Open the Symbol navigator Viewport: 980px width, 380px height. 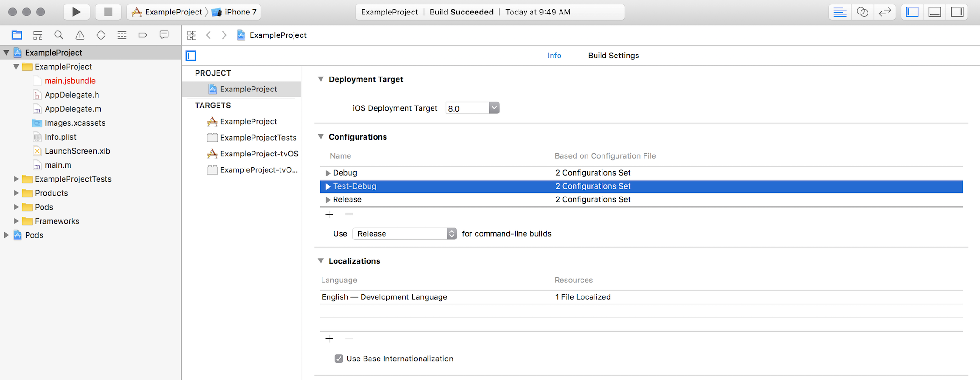38,35
